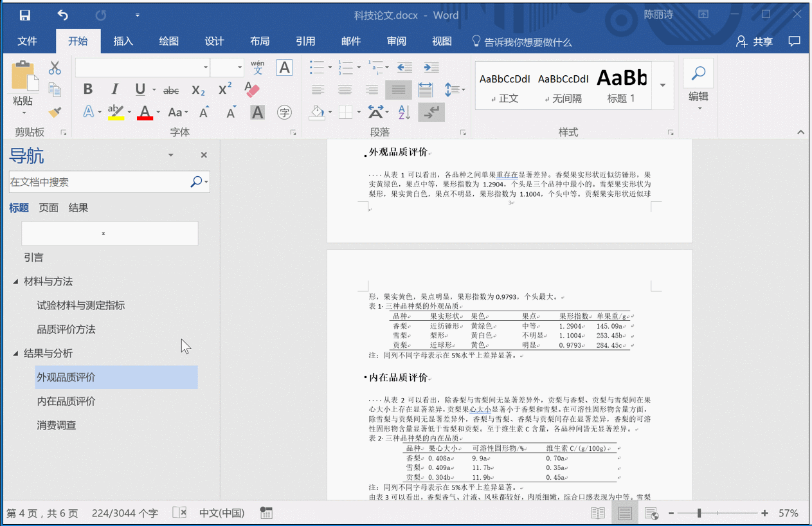Open the font color dropdown arrow
812x526 pixels.
point(158,113)
